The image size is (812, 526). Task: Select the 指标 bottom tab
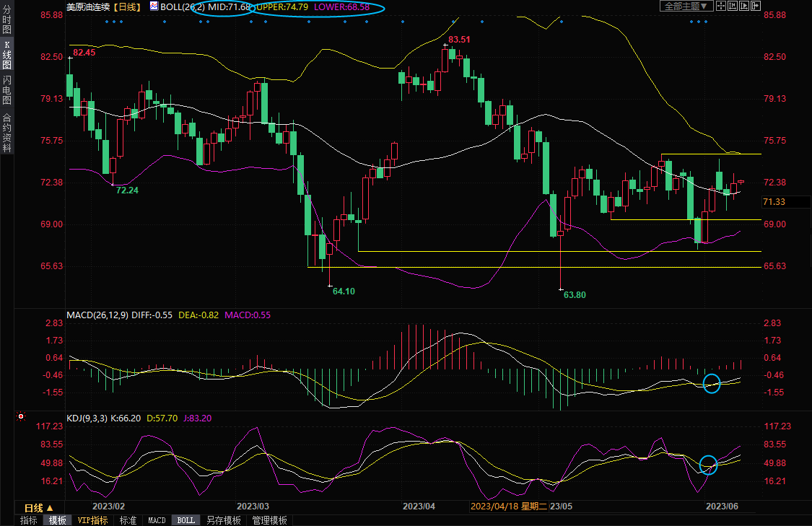click(x=28, y=520)
